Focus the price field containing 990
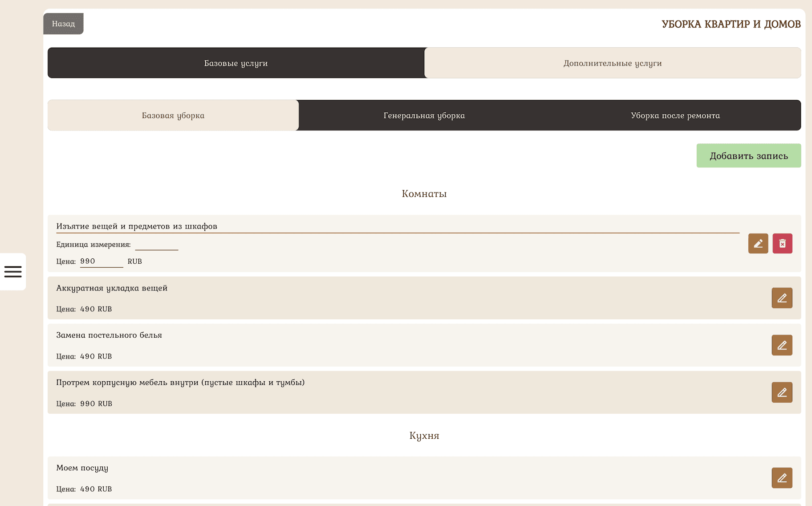This screenshot has width=812, height=506. pyautogui.click(x=101, y=261)
